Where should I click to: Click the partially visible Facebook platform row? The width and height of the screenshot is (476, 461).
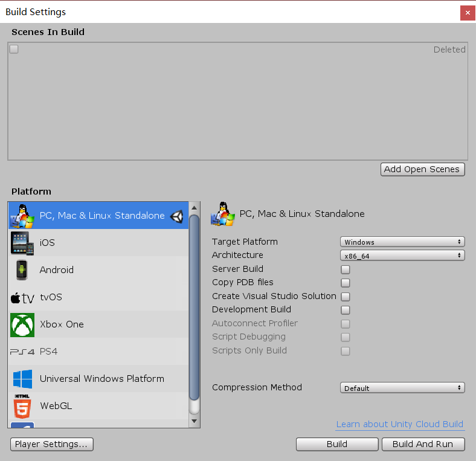pyautogui.click(x=98, y=424)
